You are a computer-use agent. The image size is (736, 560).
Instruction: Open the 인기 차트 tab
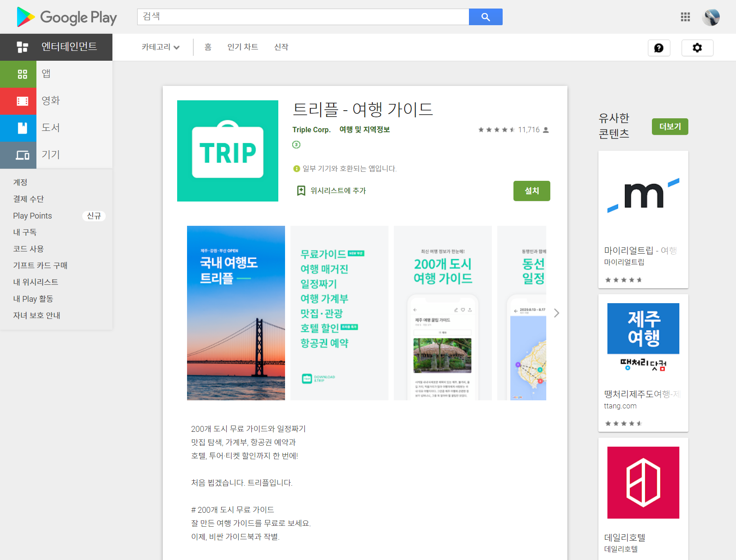click(243, 47)
